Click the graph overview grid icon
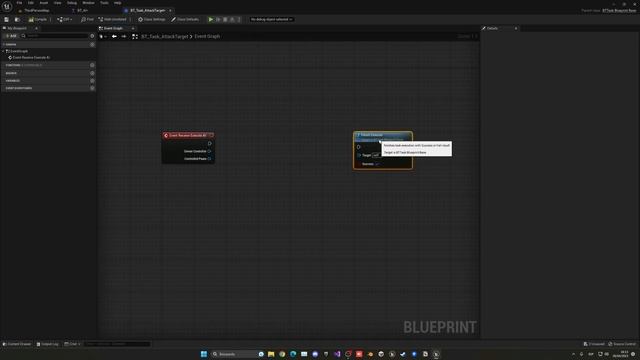The image size is (640, 360). coord(135,36)
